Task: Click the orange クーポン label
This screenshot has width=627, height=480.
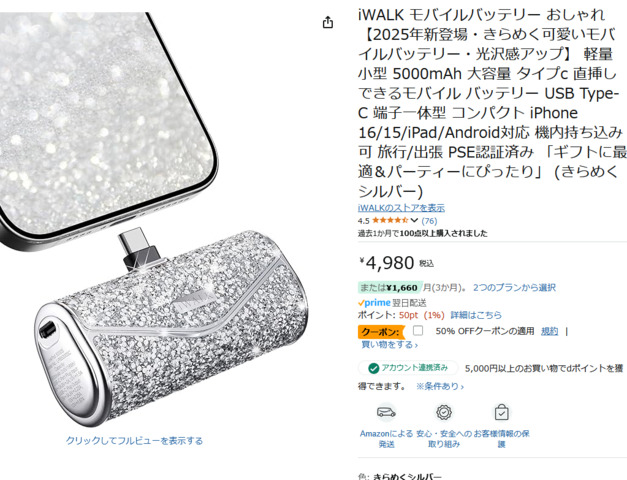Action: tap(380, 332)
